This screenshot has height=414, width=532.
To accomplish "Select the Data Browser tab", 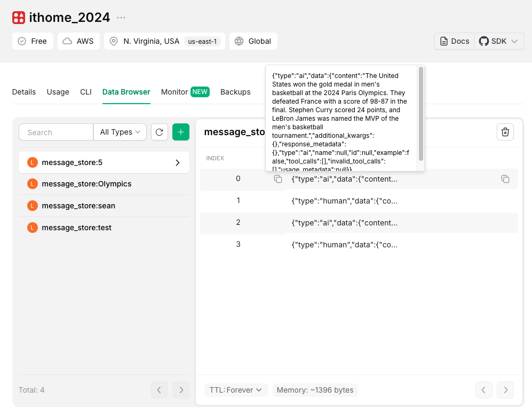I will [126, 92].
